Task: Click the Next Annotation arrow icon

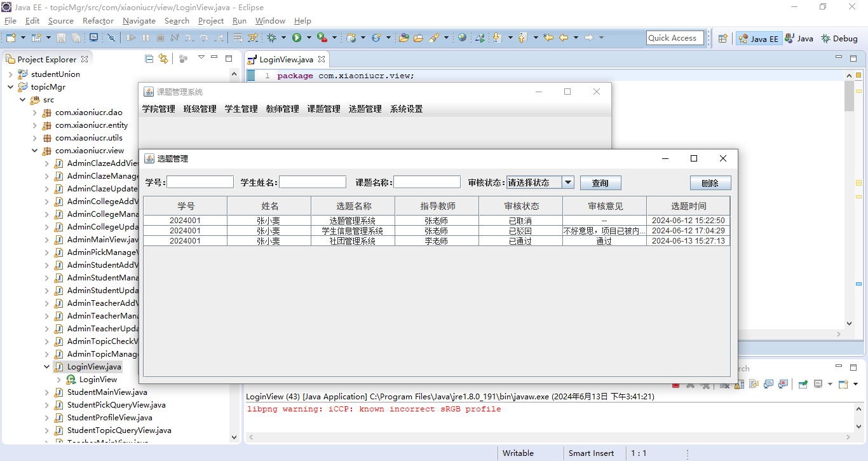Action: (x=497, y=38)
